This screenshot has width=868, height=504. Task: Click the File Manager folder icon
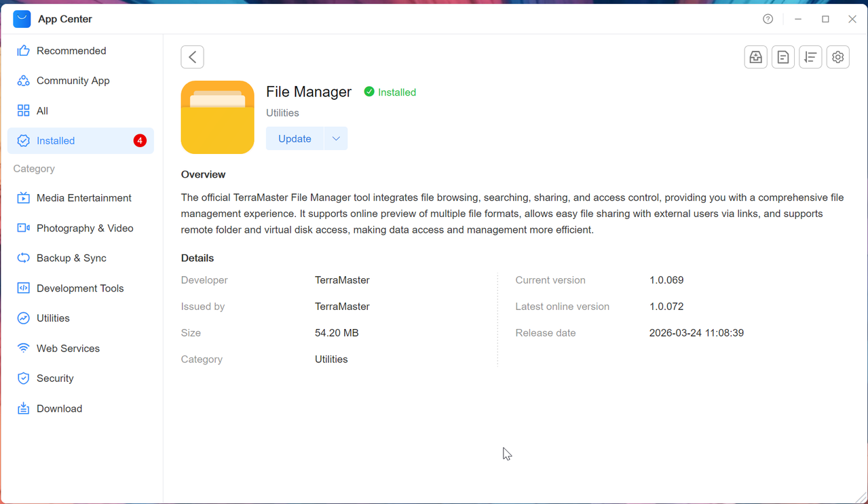(x=218, y=117)
